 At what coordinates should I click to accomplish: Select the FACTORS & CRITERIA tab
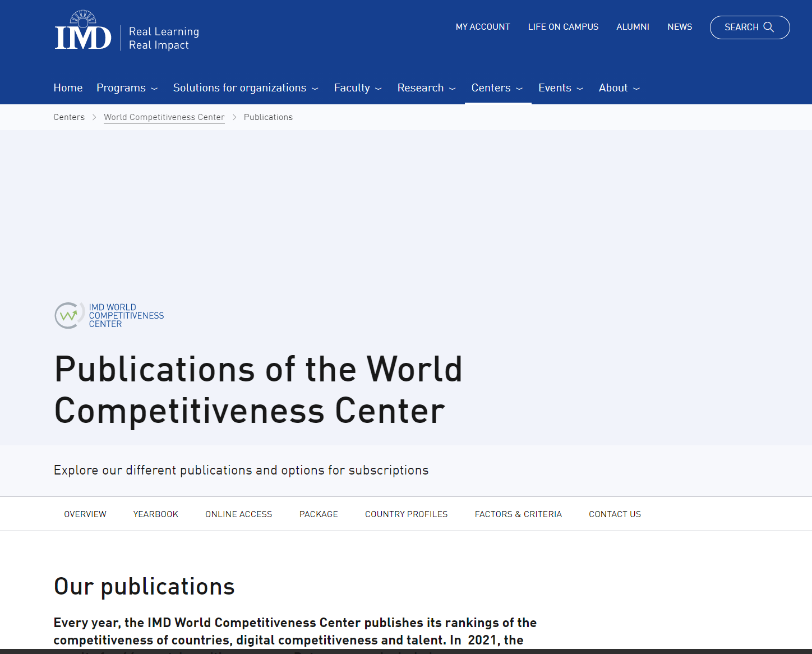pyautogui.click(x=518, y=514)
